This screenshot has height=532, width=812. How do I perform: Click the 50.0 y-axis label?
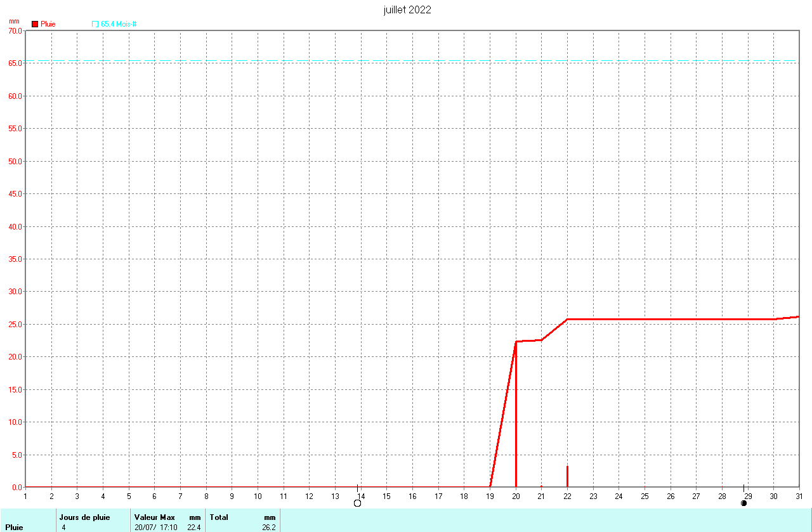(15, 161)
